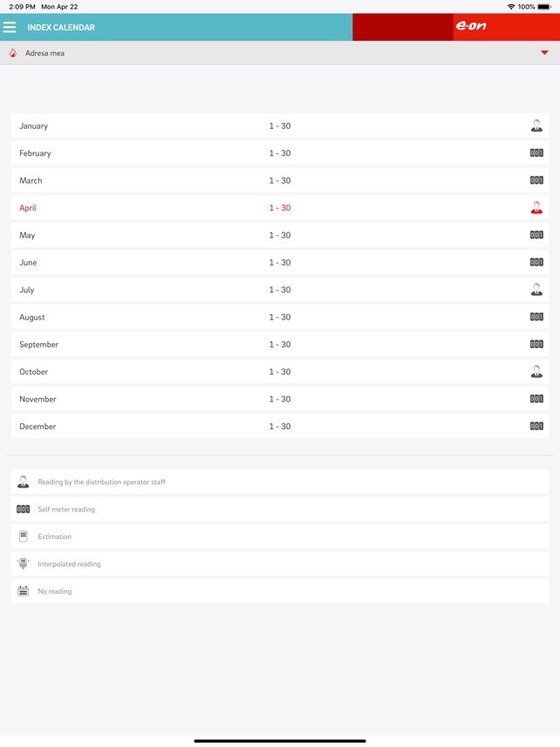Screen dimensions: 560x747
Task: Expand the Adresa mea address dropdown arrow
Action: click(544, 53)
